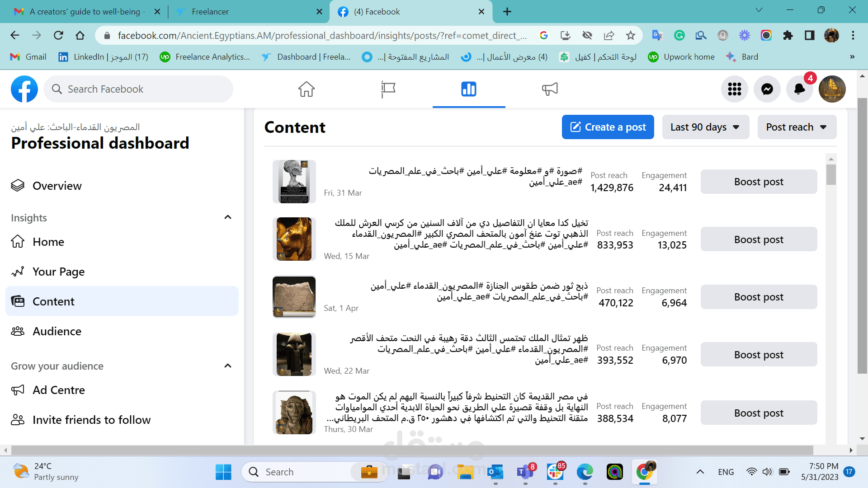
Task: Open the Facebook home feed
Action: (x=307, y=89)
